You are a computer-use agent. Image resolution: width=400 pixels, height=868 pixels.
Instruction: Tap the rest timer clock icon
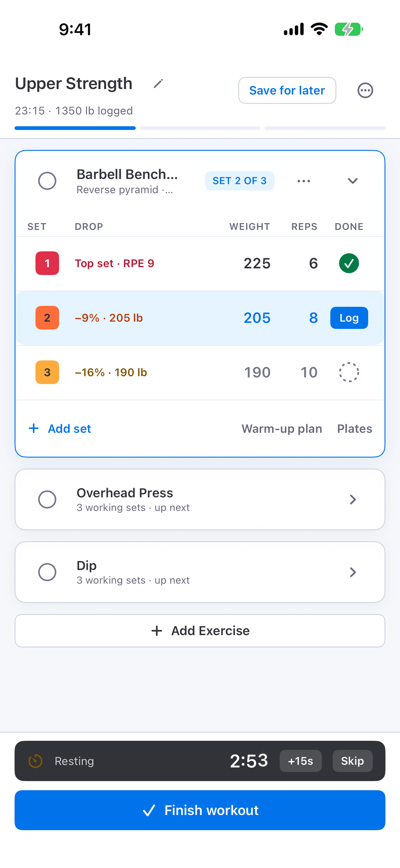point(36,761)
